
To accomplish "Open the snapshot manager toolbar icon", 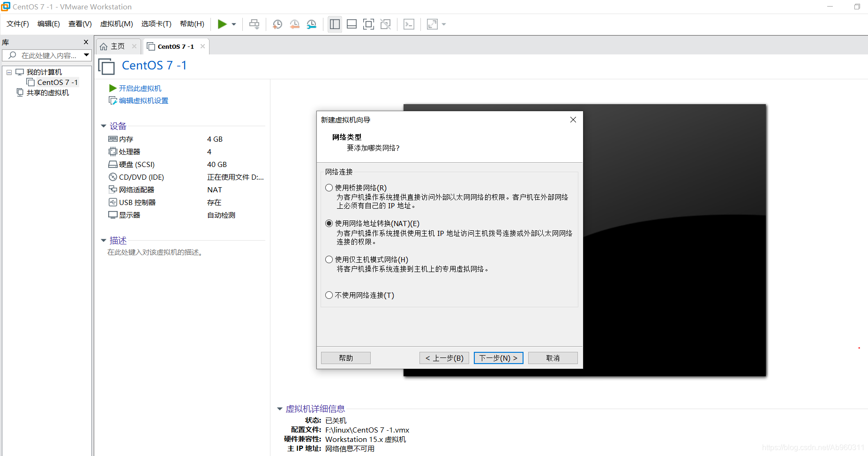I will point(311,24).
